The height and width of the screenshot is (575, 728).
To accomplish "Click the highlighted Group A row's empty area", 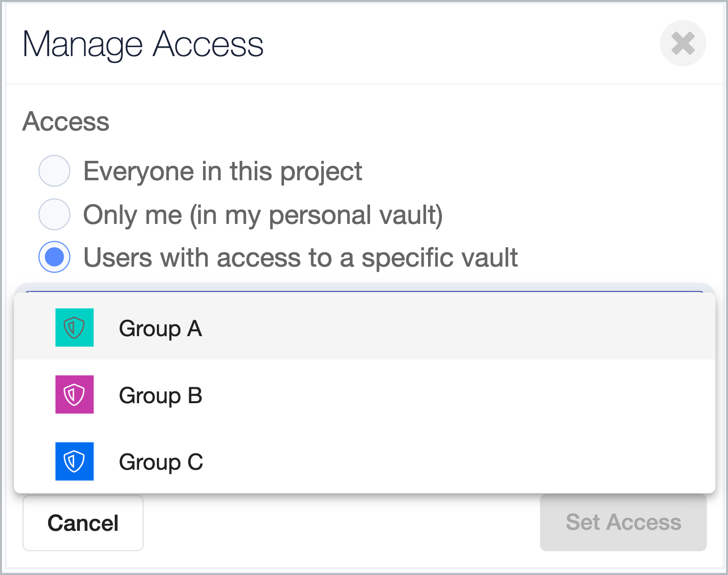I will (x=447, y=328).
